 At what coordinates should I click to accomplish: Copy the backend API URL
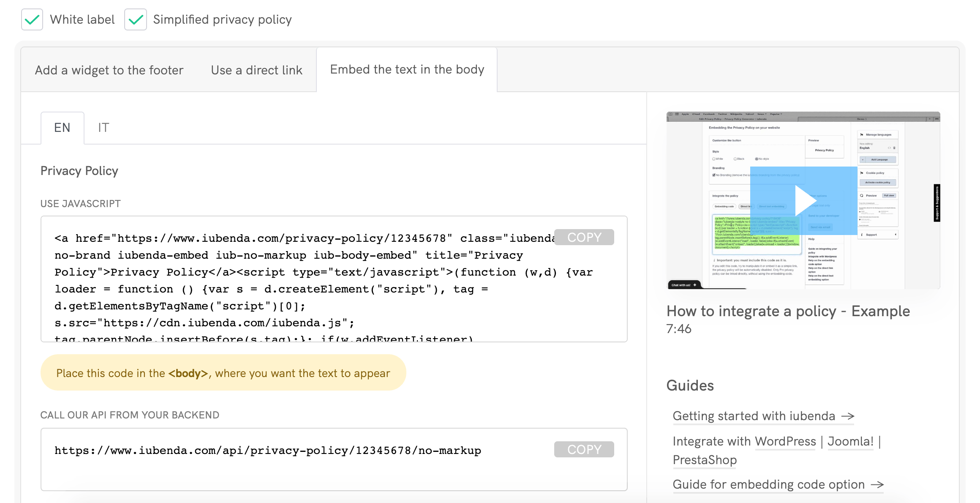pos(584,449)
